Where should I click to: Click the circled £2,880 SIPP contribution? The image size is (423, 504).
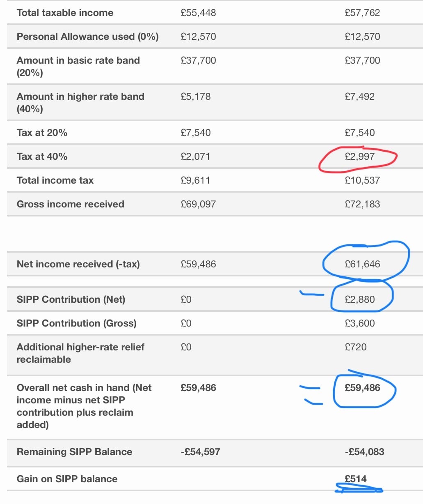point(359,299)
